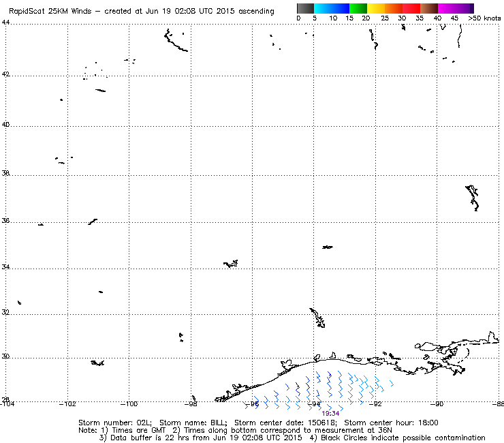
Task: Click the longitude label -92
Action: pyautogui.click(x=375, y=404)
